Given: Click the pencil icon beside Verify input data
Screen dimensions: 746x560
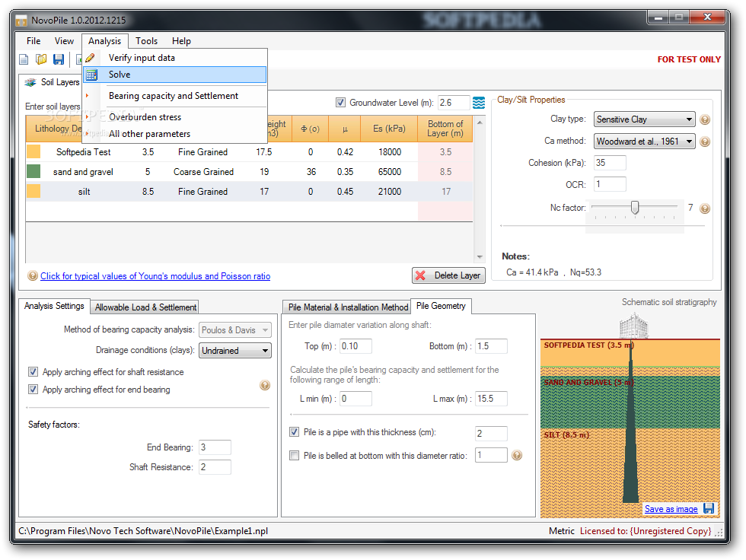Looking at the screenshot, I should pyautogui.click(x=91, y=58).
